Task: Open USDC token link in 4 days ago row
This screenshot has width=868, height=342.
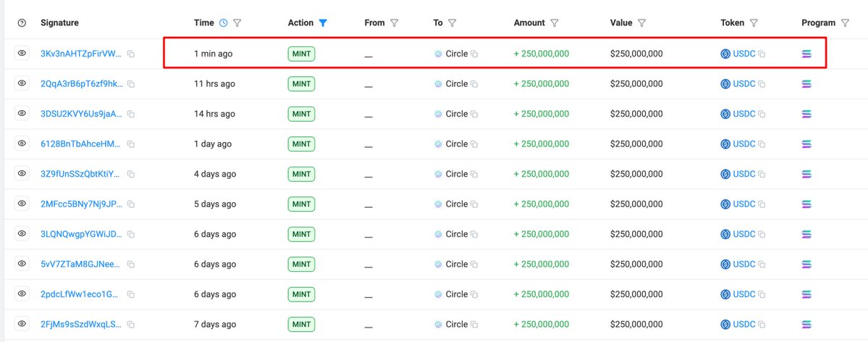Action: pyautogui.click(x=744, y=174)
